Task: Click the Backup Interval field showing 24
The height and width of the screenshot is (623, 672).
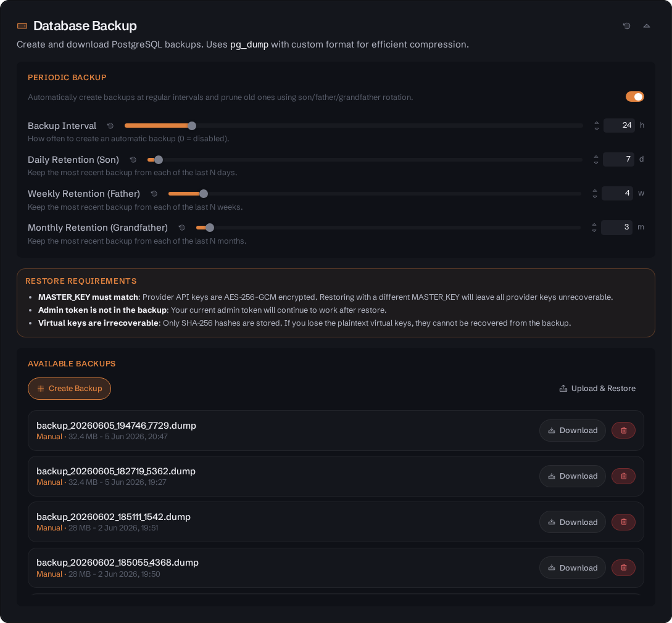Action: coord(619,125)
